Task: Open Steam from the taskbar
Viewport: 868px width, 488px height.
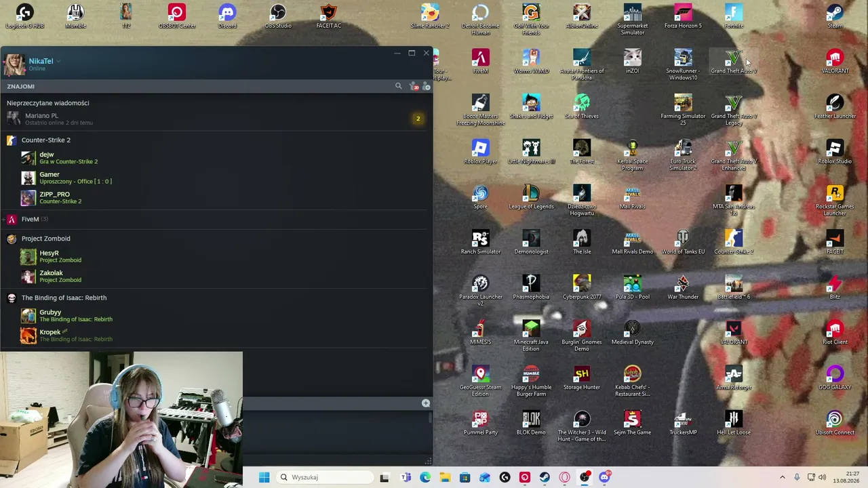Action: 545,477
